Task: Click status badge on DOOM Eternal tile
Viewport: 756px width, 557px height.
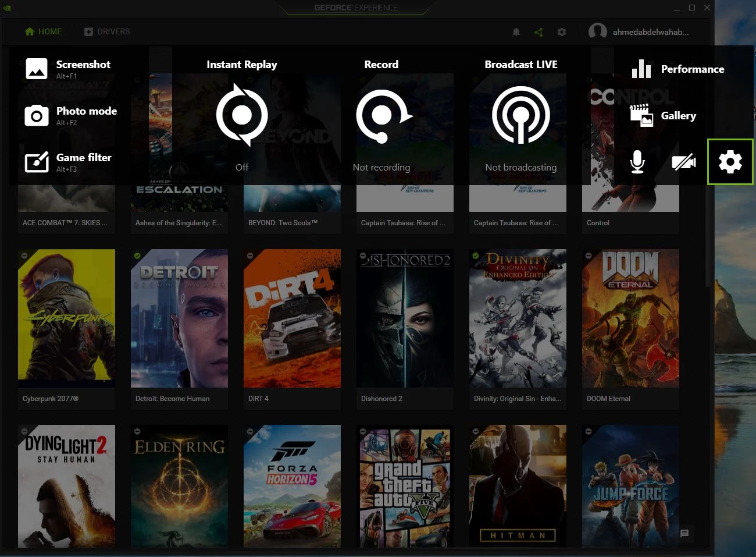Action: pos(589,256)
